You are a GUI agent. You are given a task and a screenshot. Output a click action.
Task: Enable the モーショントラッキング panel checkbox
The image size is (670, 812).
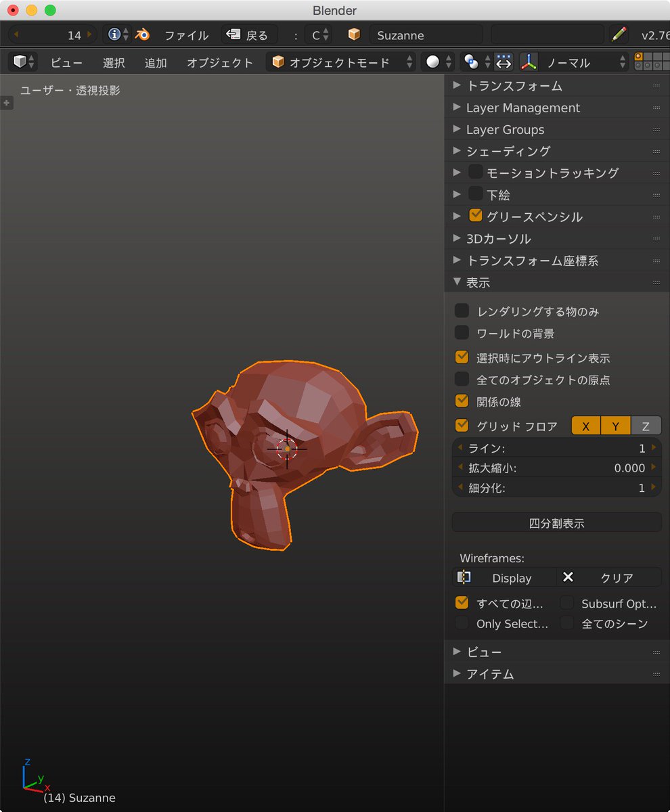coord(475,172)
